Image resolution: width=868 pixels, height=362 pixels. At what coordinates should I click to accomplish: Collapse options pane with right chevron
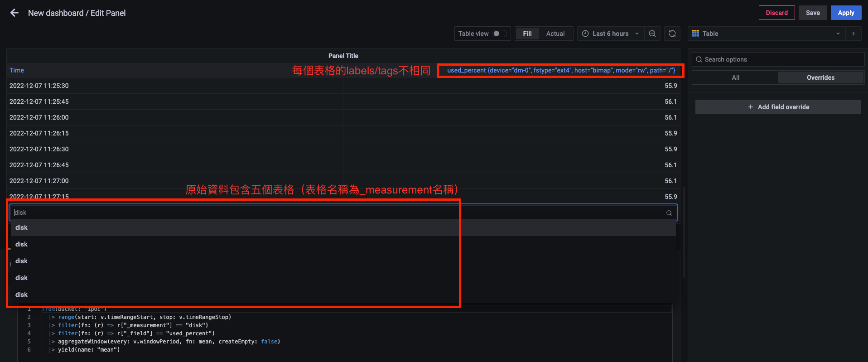pos(854,34)
